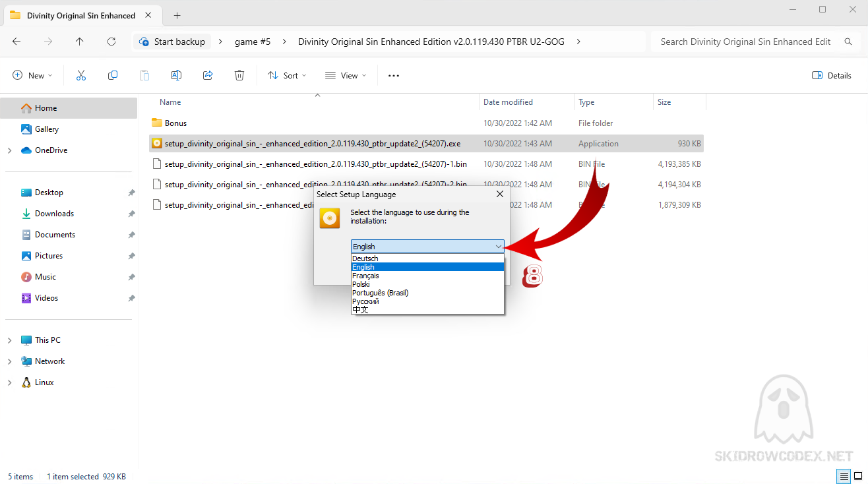The height and width of the screenshot is (484, 868).
Task: Click the Delete trash can icon
Action: point(239,76)
